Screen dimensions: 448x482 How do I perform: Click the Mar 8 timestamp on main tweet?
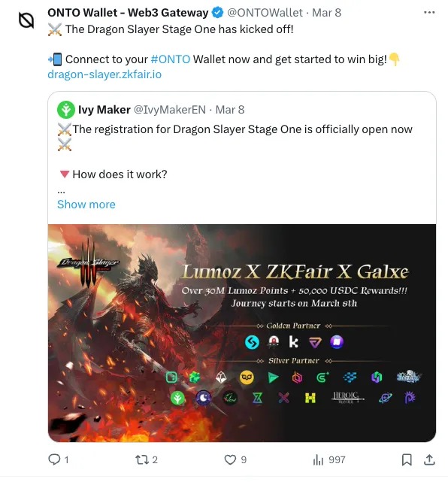327,13
